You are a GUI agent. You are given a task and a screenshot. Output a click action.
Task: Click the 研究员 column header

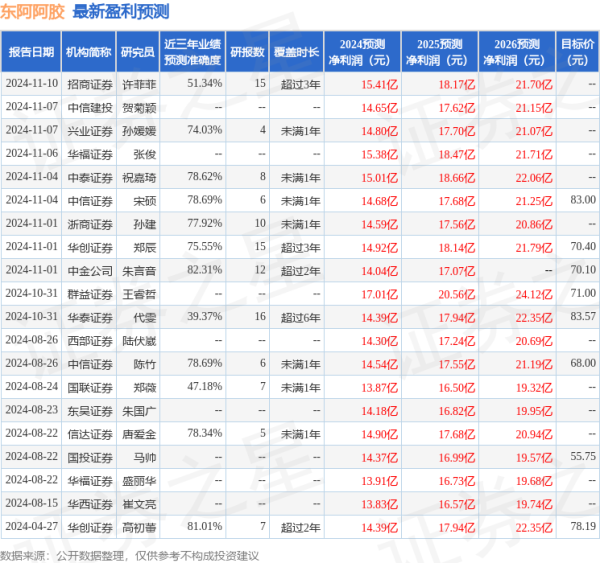(x=138, y=52)
